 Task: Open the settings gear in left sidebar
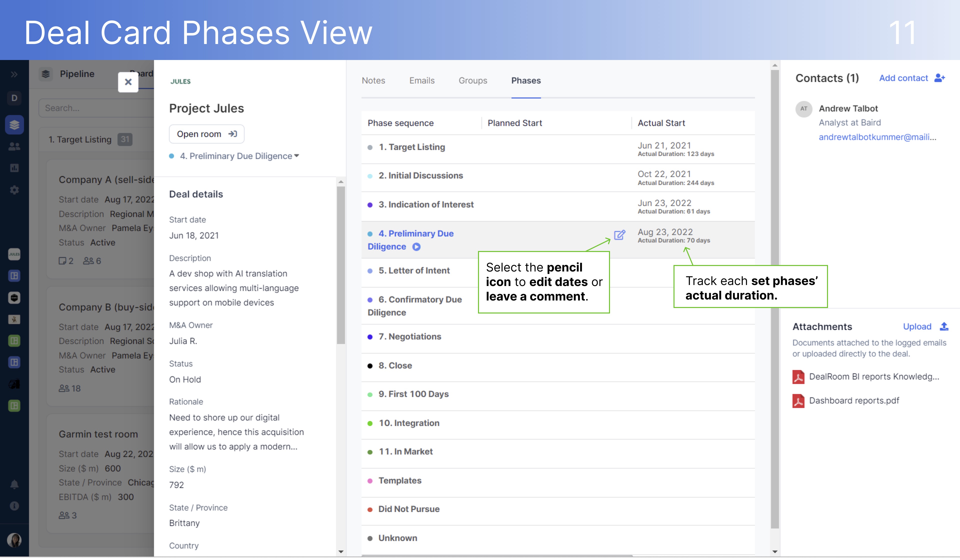tap(14, 190)
